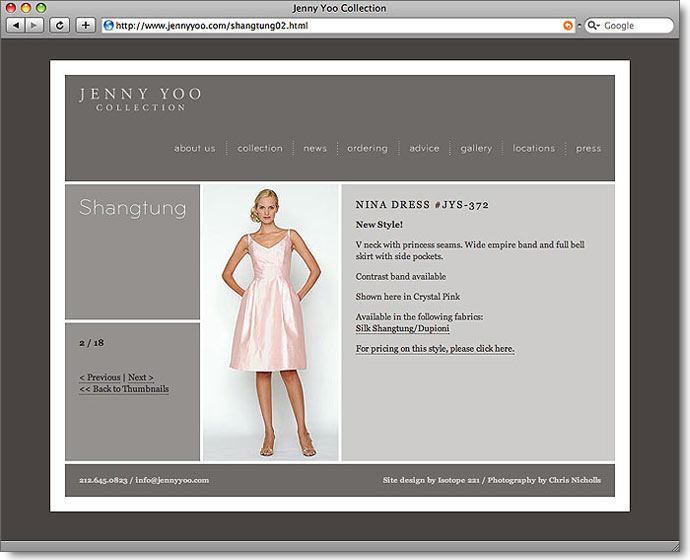Click footer contact '212.645.0823 / info@jennyyoo.com'
Viewport: 690px width, 560px height.
tap(144, 480)
